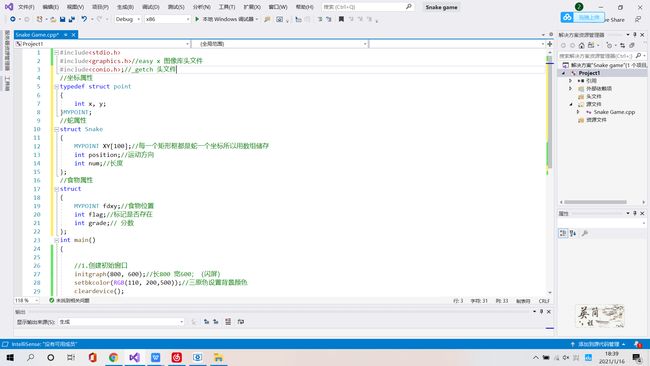Click the Undo arrow in toolbar
The image size is (650, 366).
pos(84,19)
